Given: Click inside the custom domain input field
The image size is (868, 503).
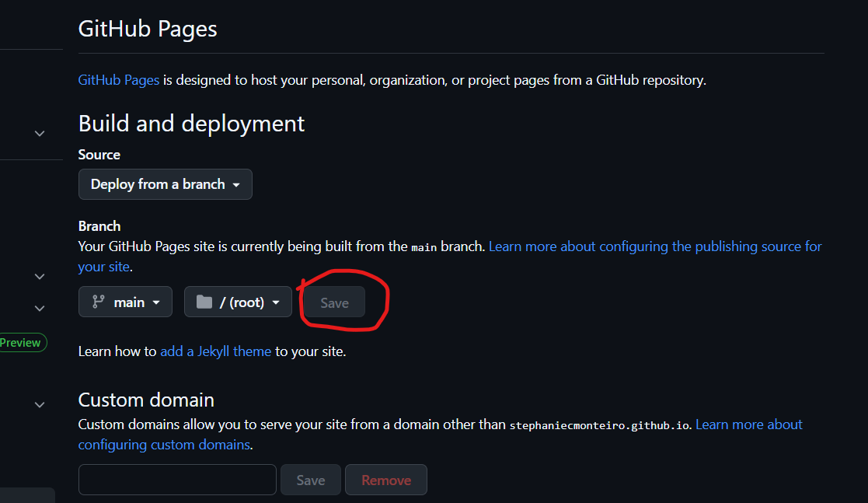Looking at the screenshot, I should pyautogui.click(x=176, y=480).
